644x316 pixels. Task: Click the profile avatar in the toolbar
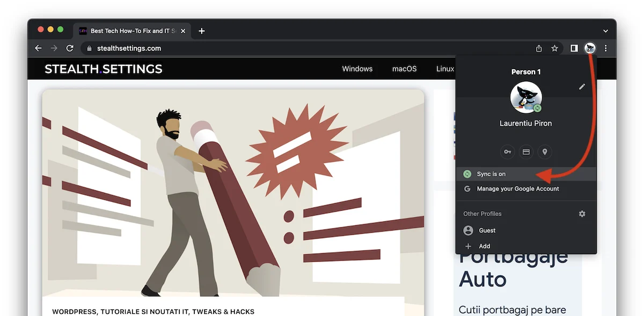click(590, 48)
